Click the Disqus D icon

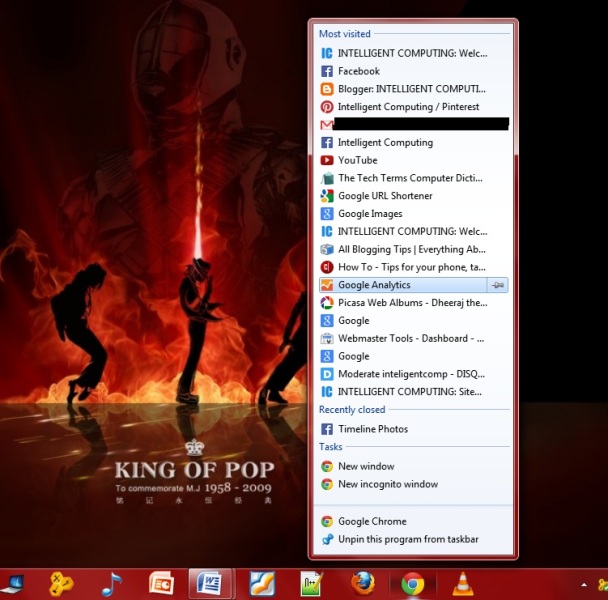click(x=327, y=374)
